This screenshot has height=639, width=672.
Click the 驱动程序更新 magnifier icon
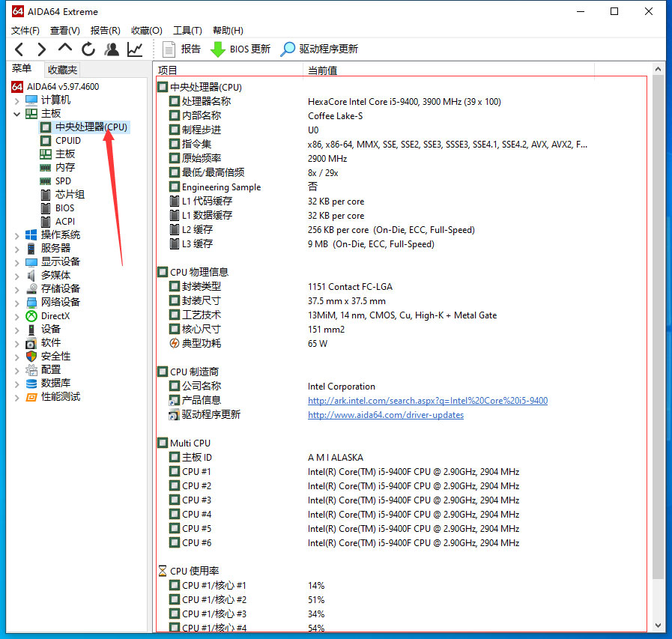click(288, 49)
